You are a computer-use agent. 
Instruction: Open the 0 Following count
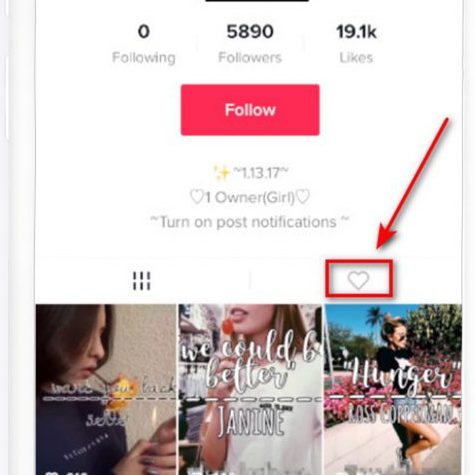click(144, 32)
